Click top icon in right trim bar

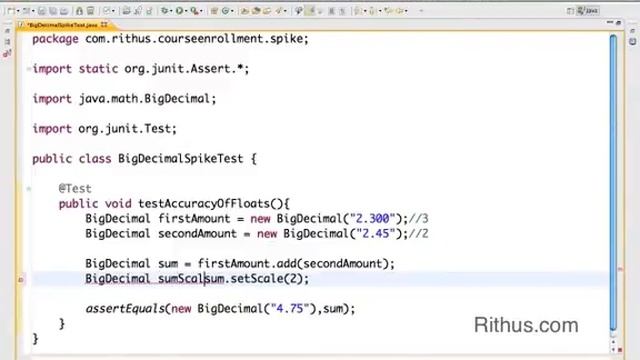pos(632,31)
